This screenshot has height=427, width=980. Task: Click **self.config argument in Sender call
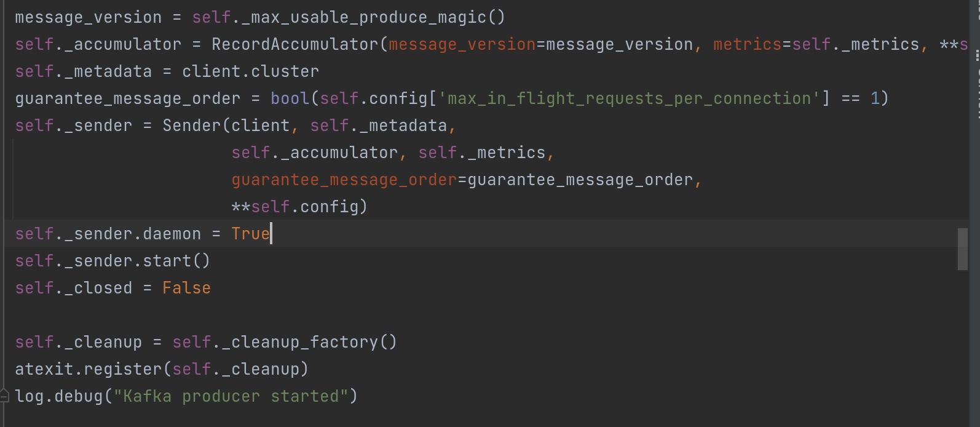tap(295, 207)
